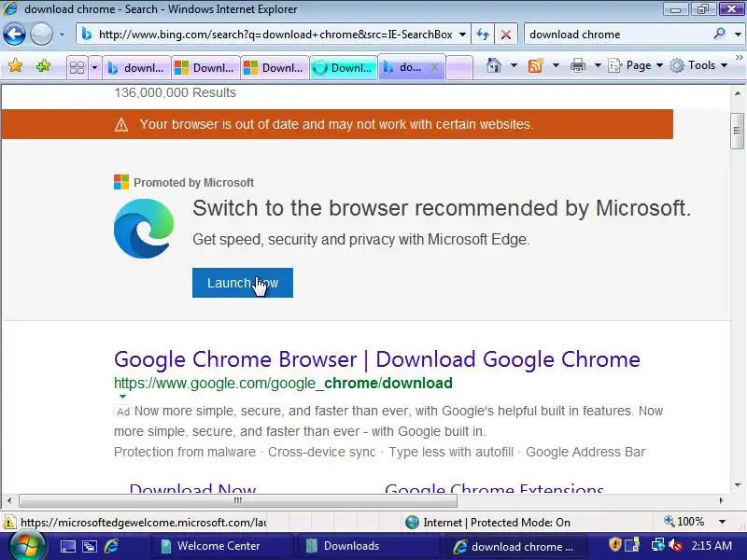
Task: Click the Forward navigation button
Action: tap(41, 35)
